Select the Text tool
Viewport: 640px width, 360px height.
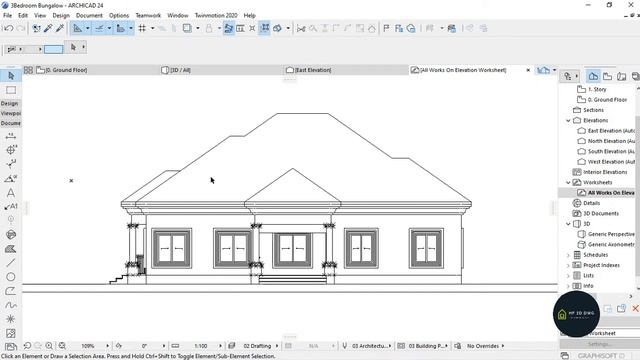(11, 193)
